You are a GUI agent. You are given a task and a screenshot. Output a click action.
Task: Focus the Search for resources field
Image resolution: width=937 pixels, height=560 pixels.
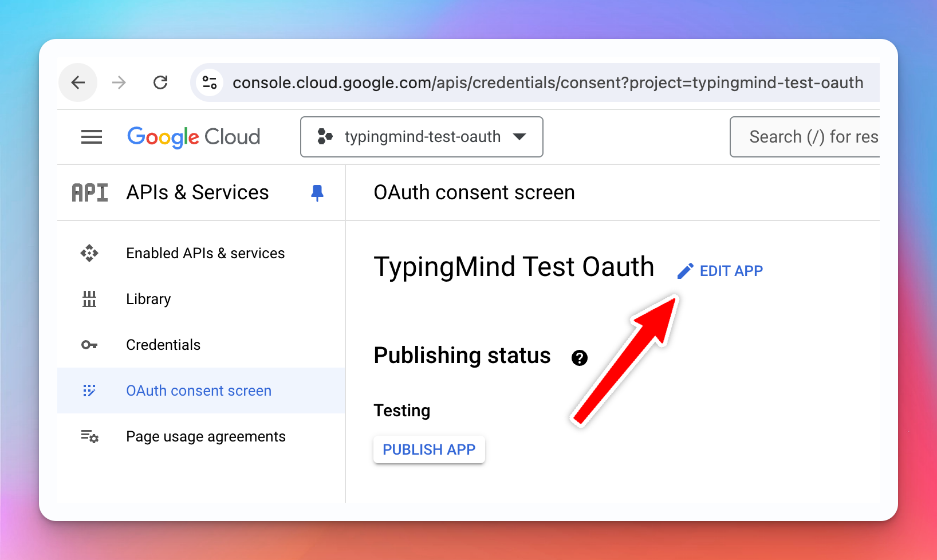[x=805, y=137]
